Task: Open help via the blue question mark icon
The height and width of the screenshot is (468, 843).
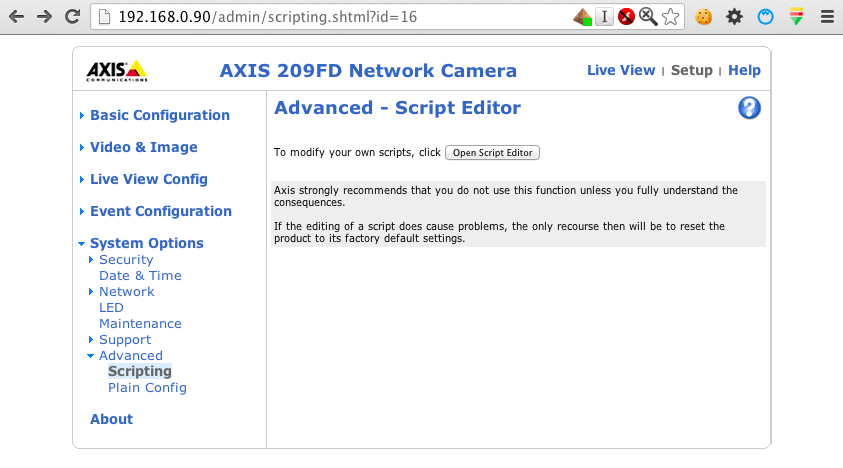Action: pos(749,108)
